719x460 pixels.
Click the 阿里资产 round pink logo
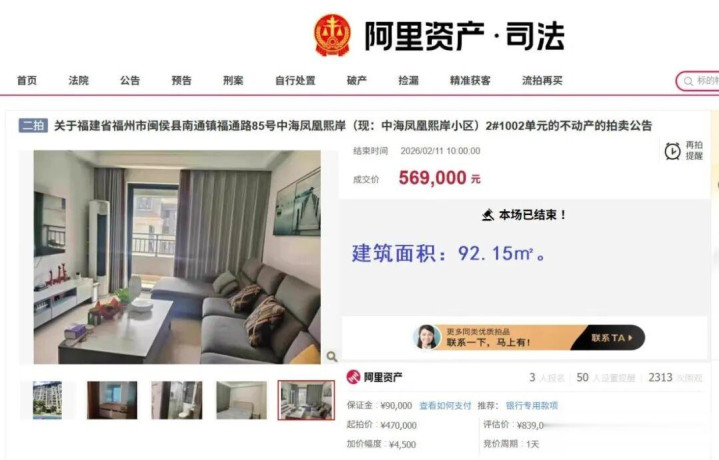pos(354,377)
